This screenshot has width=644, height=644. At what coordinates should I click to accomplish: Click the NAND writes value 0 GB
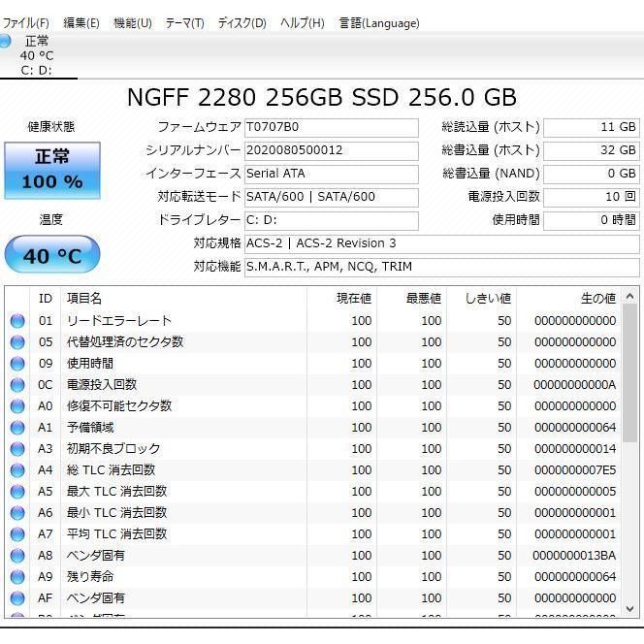(x=592, y=175)
